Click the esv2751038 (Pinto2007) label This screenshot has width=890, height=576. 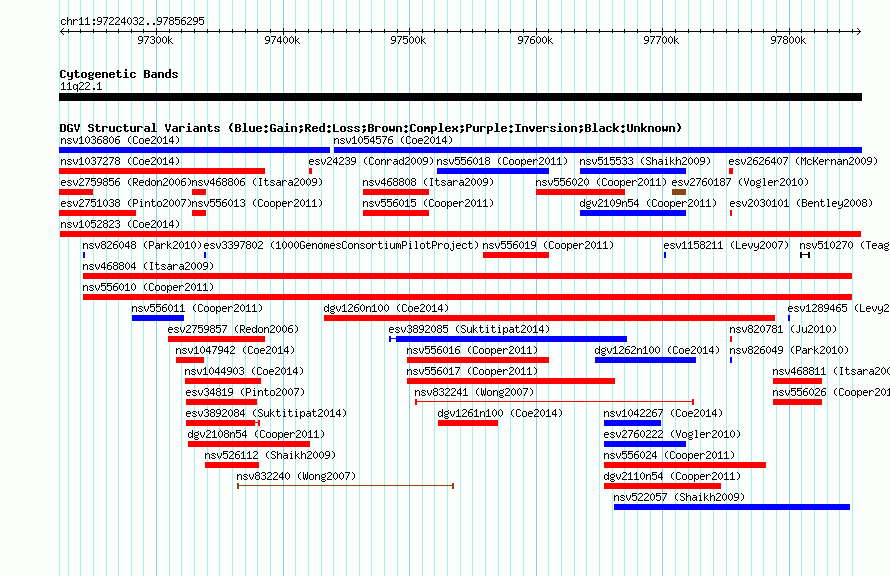[x=126, y=203]
